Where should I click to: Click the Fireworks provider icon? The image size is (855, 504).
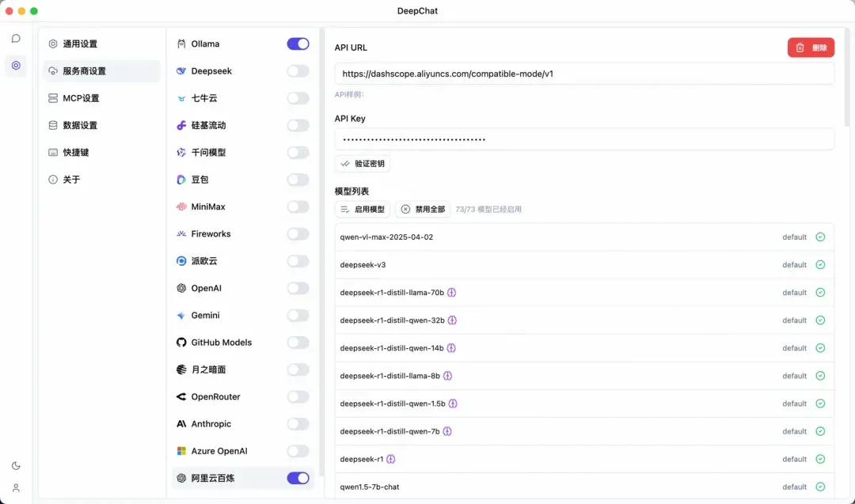(x=181, y=233)
